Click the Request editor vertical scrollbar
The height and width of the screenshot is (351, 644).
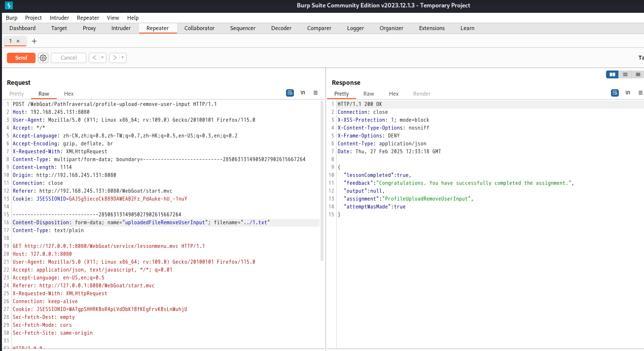pos(322,180)
